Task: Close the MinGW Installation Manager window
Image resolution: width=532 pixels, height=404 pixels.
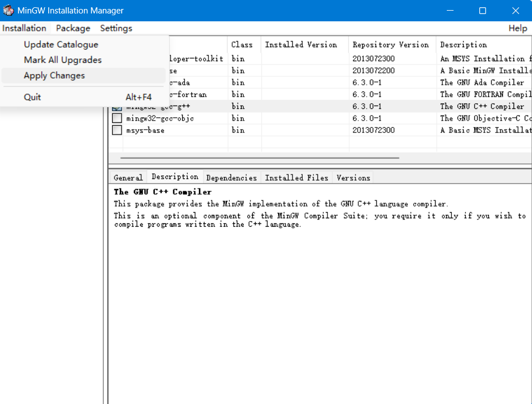Action: (x=515, y=11)
